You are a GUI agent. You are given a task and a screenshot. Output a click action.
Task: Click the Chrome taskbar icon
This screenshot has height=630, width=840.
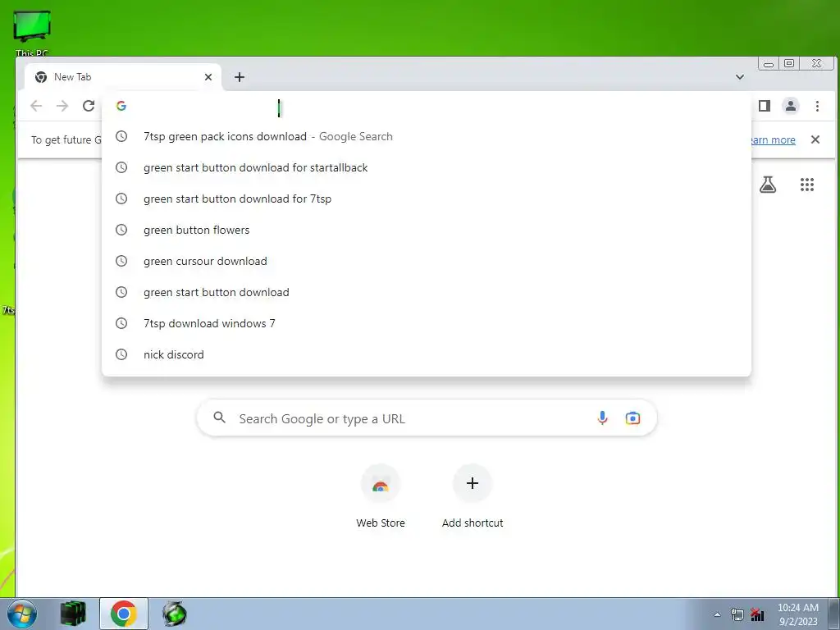[x=124, y=614]
